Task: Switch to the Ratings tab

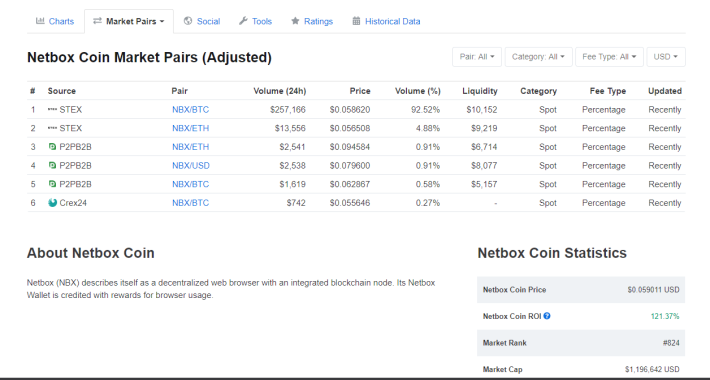Action: 312,21
